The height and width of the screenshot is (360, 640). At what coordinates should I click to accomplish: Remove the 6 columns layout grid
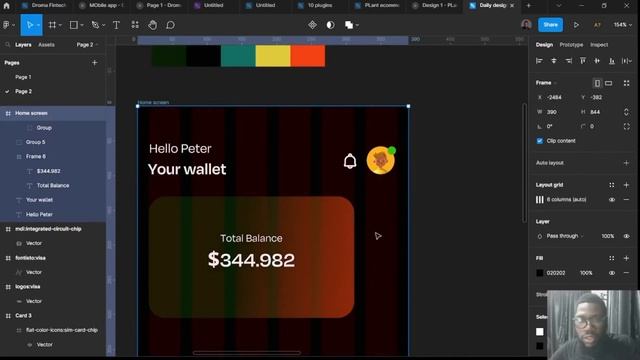pos(627,200)
